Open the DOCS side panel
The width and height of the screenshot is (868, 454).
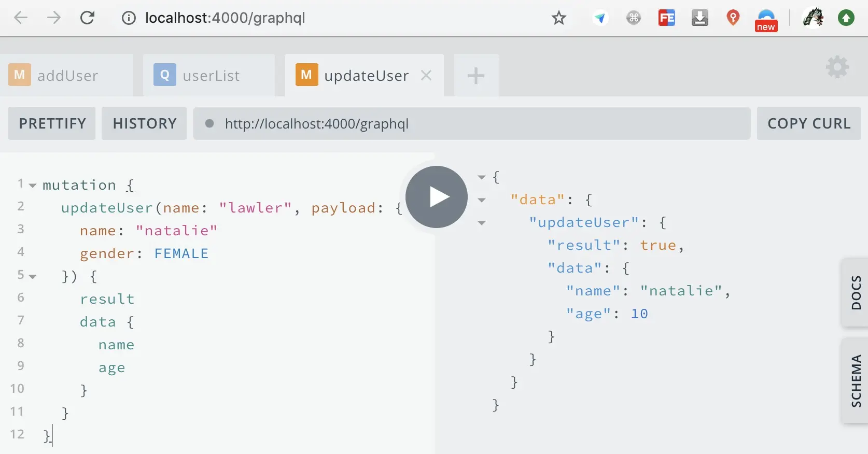[x=855, y=292]
